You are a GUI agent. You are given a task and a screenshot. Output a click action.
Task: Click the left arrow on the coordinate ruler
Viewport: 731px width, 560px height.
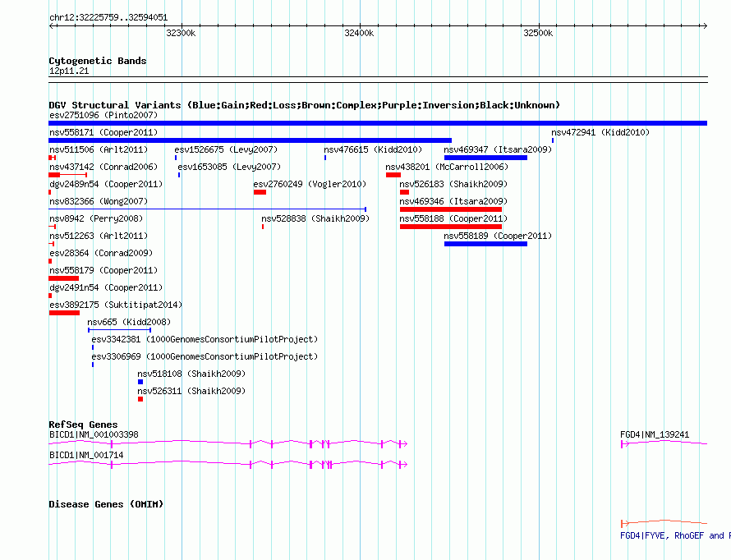tap(52, 25)
